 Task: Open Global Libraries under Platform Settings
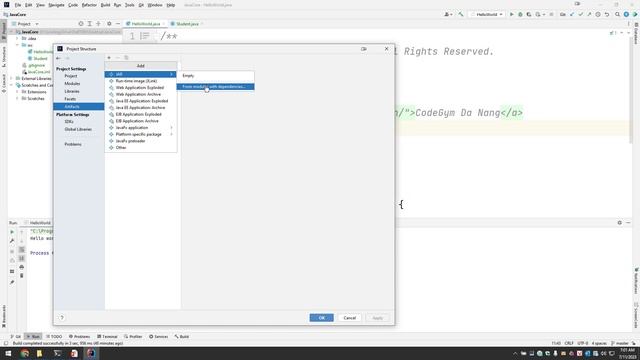(x=78, y=129)
